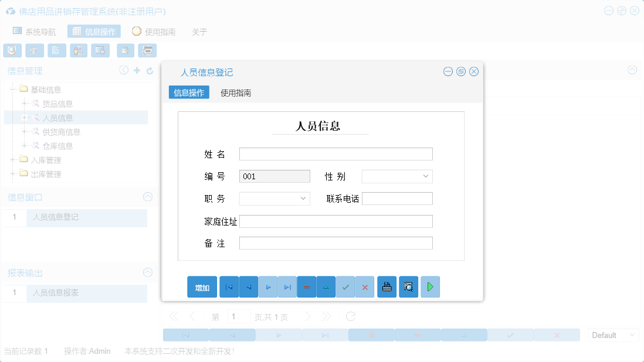Run the green play icon in the dialog

(x=430, y=286)
